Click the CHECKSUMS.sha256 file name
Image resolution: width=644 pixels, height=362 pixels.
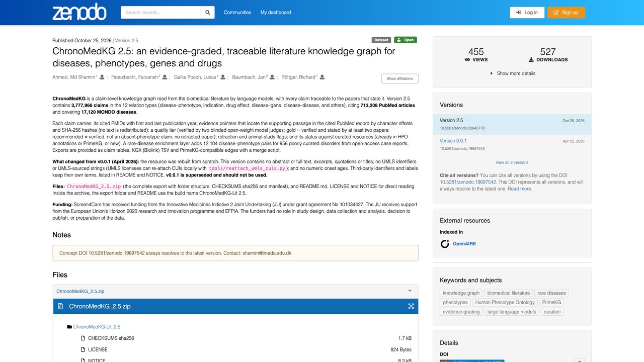pyautogui.click(x=111, y=338)
